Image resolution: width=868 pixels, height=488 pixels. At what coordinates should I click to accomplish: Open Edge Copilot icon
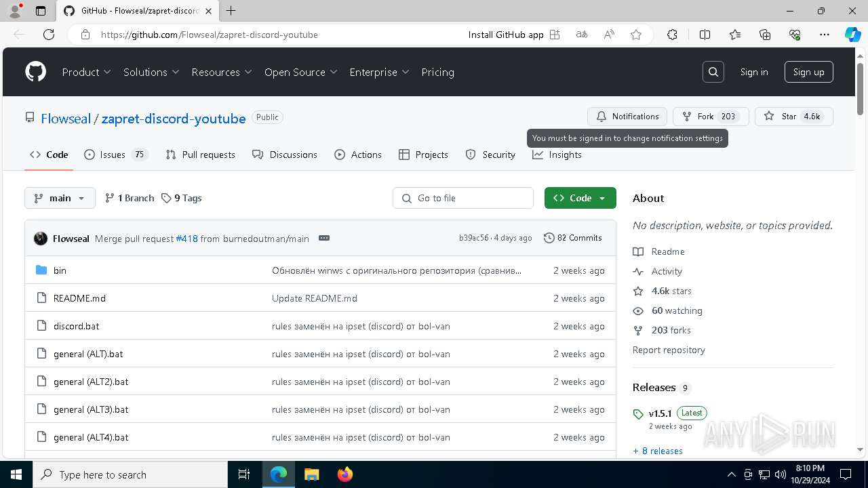coord(852,35)
